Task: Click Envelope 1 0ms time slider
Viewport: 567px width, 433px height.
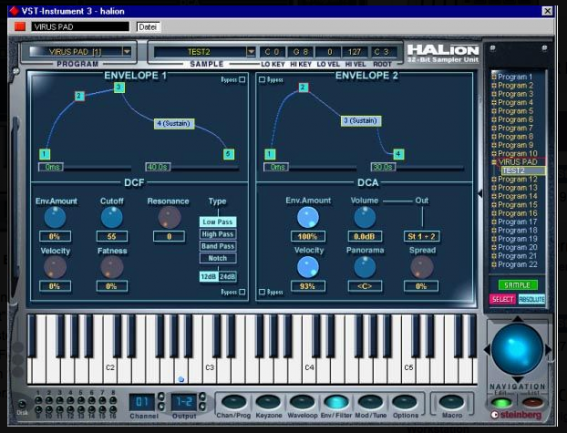Action: [51, 167]
